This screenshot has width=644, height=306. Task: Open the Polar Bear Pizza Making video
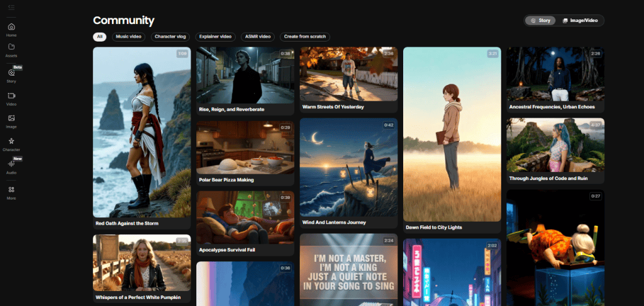tap(245, 148)
